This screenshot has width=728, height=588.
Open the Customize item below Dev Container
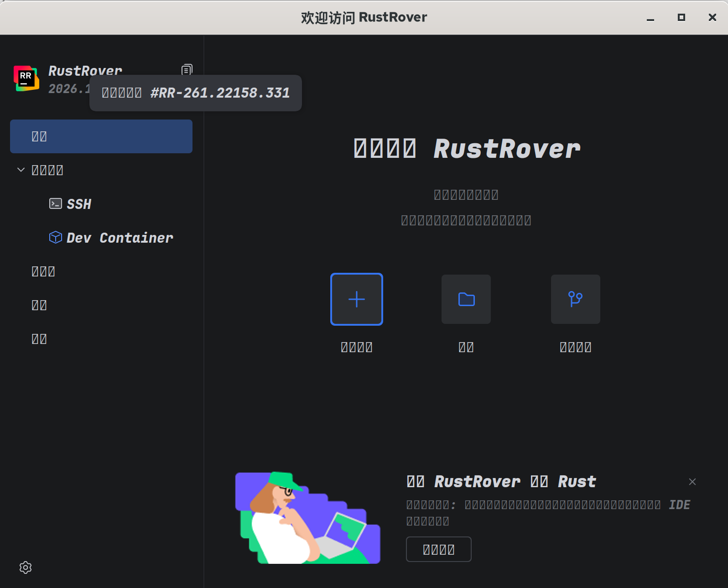pos(43,271)
